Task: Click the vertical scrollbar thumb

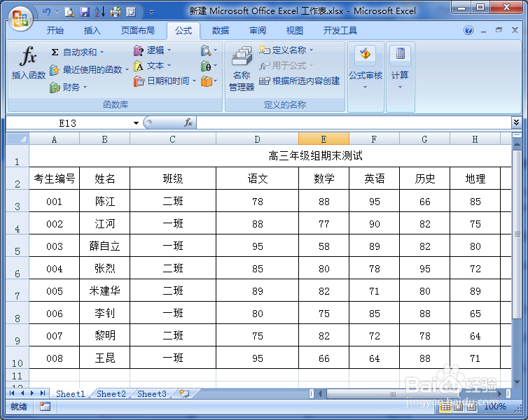Action: click(x=517, y=234)
